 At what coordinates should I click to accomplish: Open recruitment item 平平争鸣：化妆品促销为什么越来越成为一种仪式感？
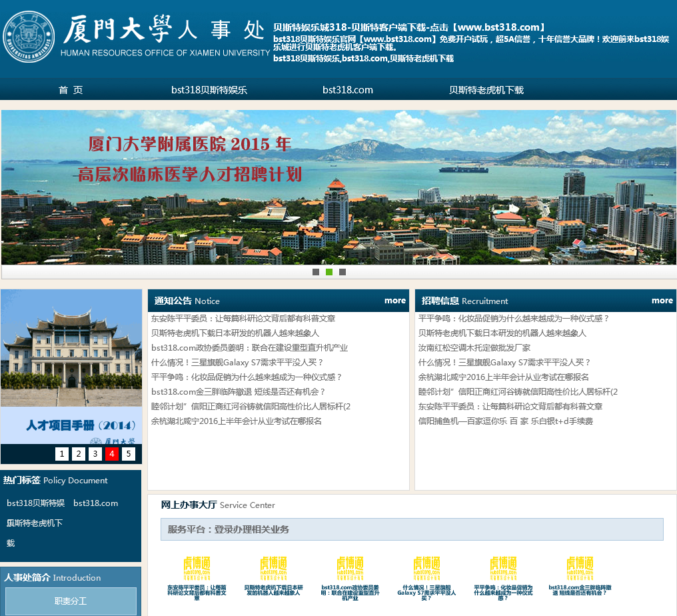pos(514,319)
